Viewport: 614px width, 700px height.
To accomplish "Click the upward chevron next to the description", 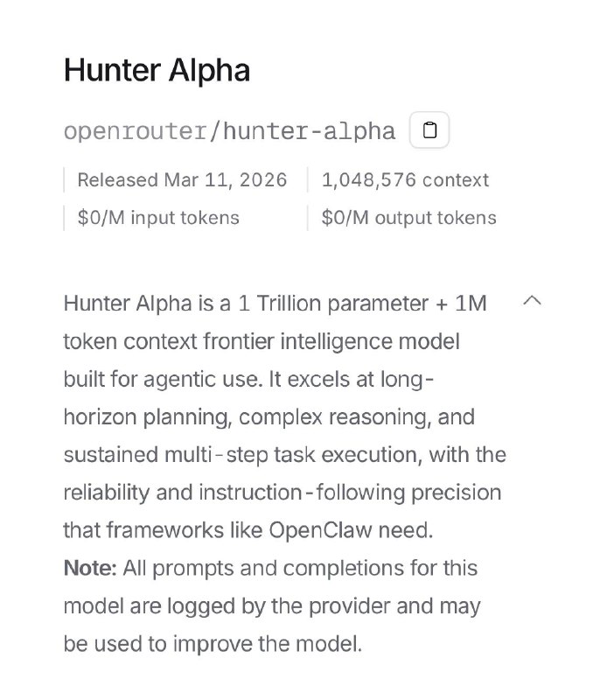I will point(533,301).
